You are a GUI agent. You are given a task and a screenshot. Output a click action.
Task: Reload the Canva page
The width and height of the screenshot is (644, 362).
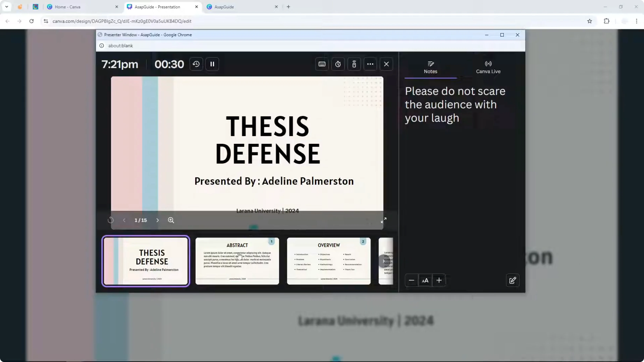pos(31,21)
